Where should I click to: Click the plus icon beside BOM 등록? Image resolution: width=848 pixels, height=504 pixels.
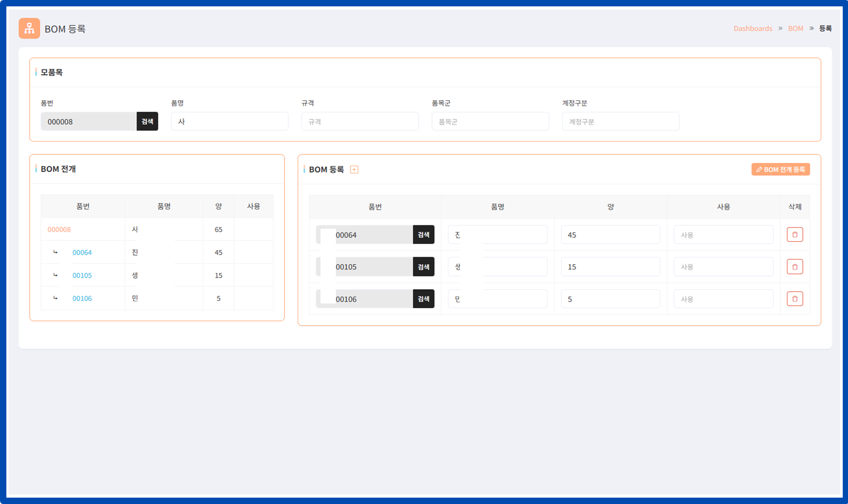click(354, 170)
